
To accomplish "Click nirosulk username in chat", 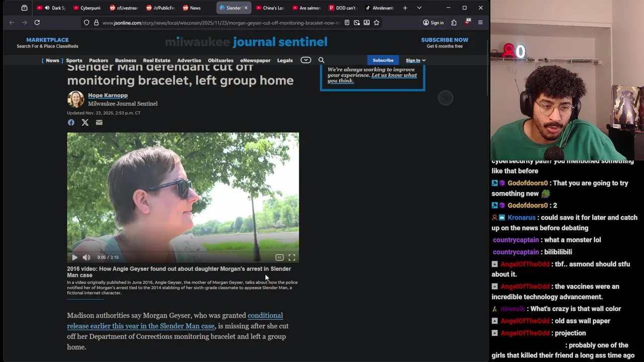I will [513, 309].
